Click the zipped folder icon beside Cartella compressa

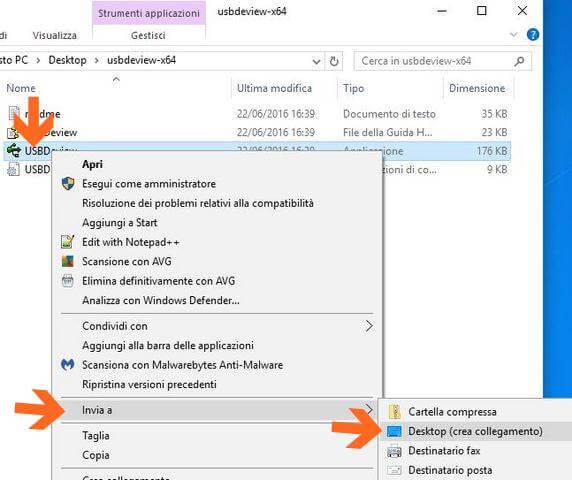pyautogui.click(x=394, y=411)
